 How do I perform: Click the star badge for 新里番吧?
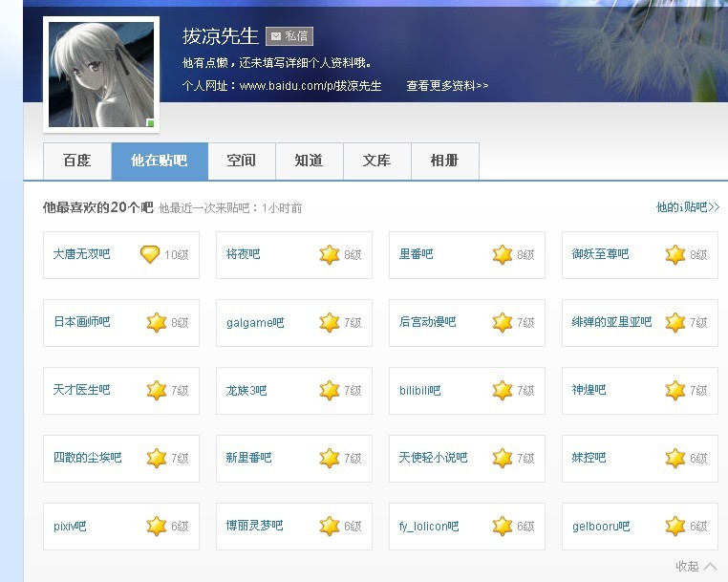point(330,458)
